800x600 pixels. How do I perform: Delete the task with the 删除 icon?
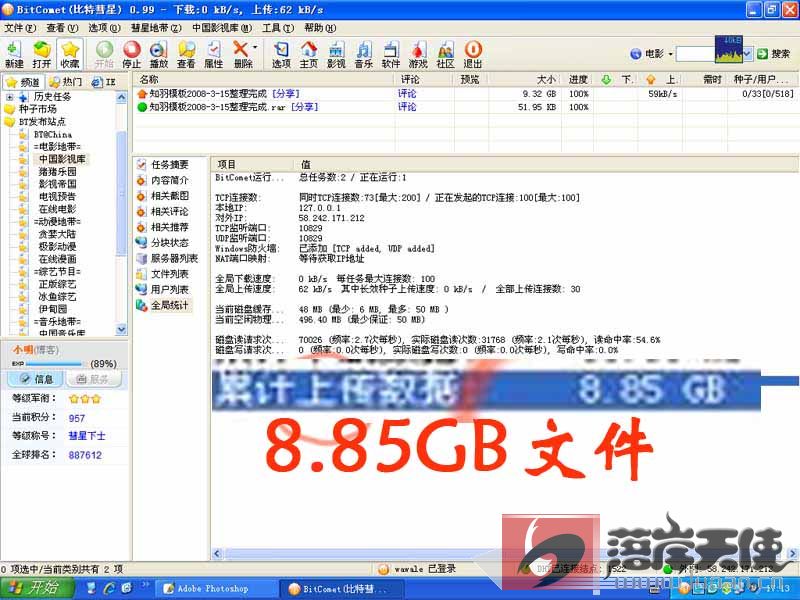point(241,54)
